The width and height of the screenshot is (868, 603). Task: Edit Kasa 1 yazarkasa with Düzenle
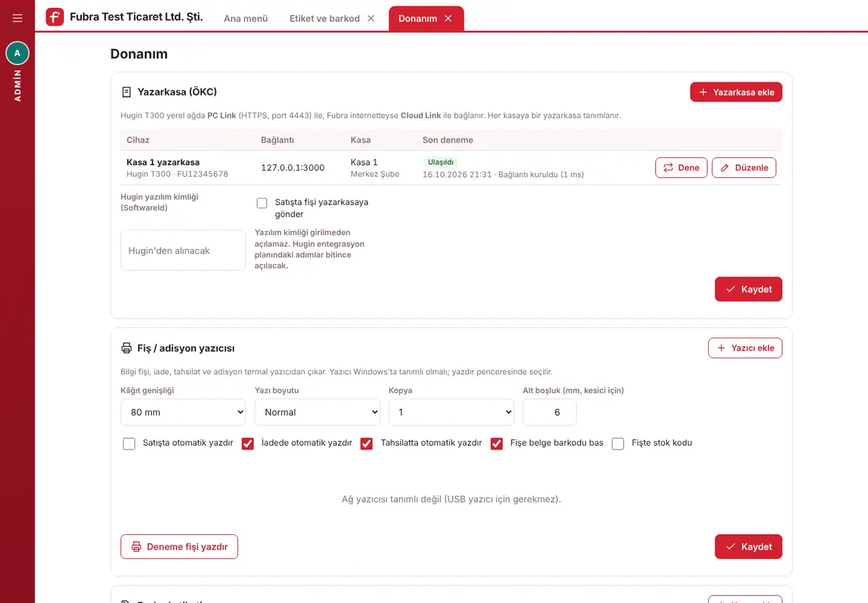(x=744, y=167)
